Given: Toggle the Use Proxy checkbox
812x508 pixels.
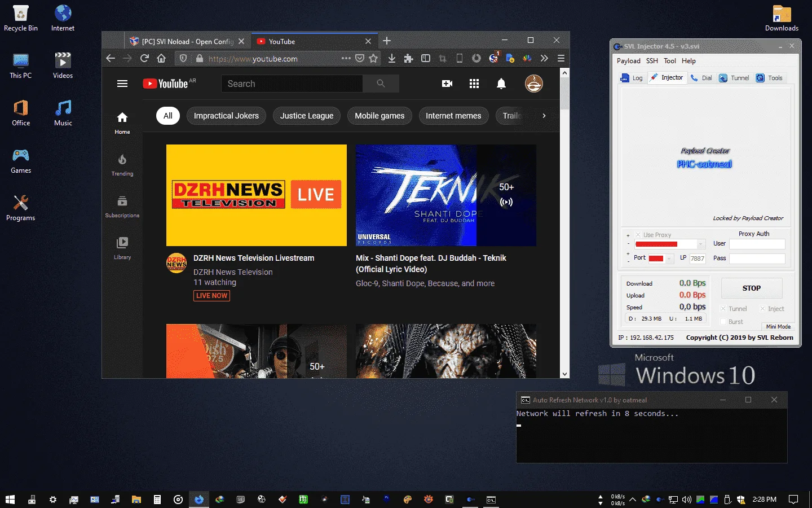Looking at the screenshot, I should pos(638,235).
